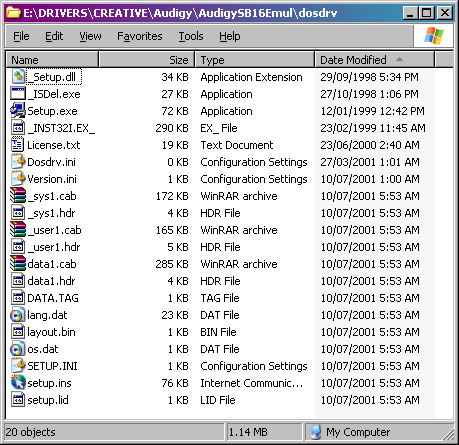The image size is (459, 445).
Task: Click the Internet Communic... type text
Action: tap(252, 383)
